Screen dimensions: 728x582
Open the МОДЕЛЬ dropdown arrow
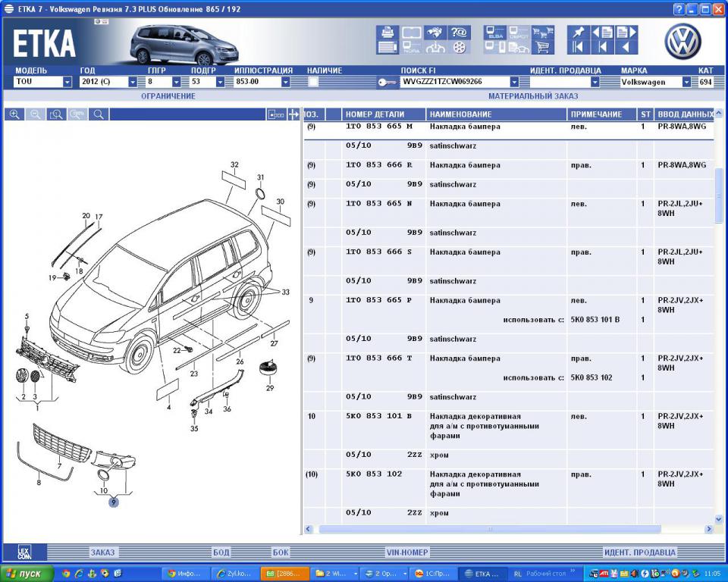pos(67,82)
